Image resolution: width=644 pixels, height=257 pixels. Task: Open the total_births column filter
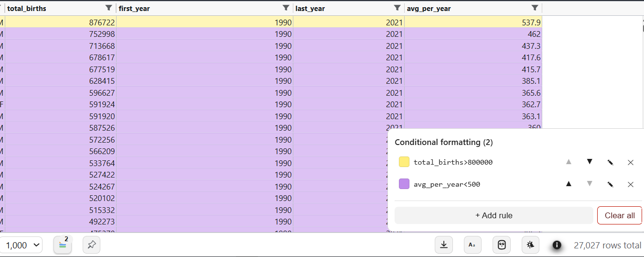tap(109, 8)
